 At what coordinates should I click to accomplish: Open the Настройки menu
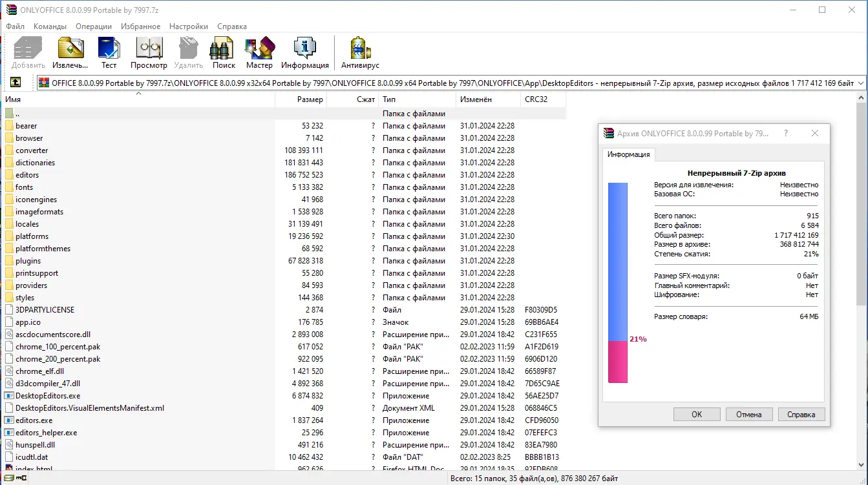(189, 26)
